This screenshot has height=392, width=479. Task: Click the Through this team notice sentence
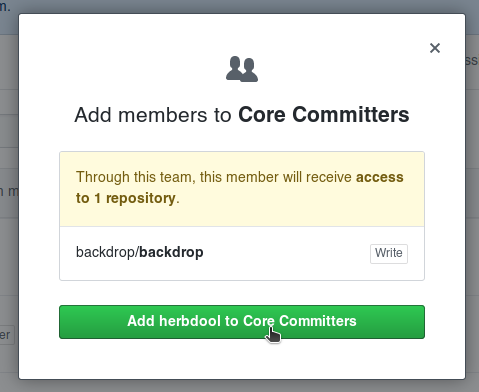coord(240,187)
